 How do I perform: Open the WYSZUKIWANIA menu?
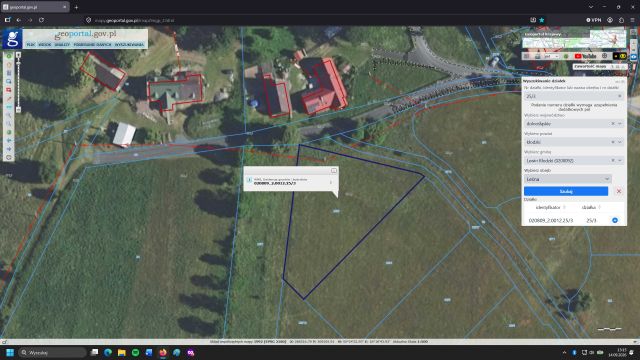tap(129, 44)
